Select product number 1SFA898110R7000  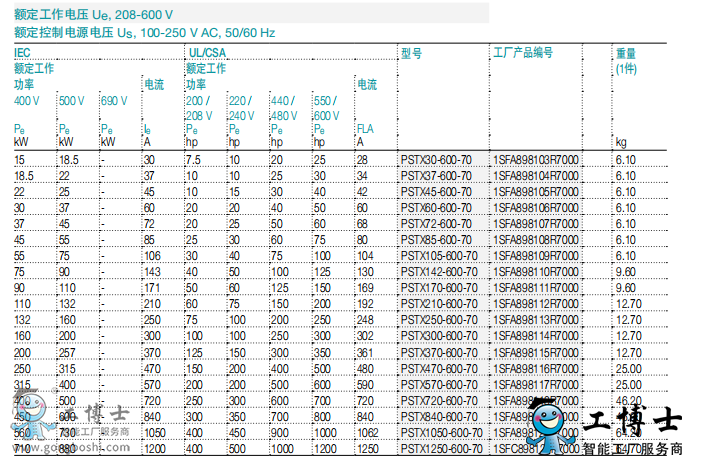click(536, 272)
